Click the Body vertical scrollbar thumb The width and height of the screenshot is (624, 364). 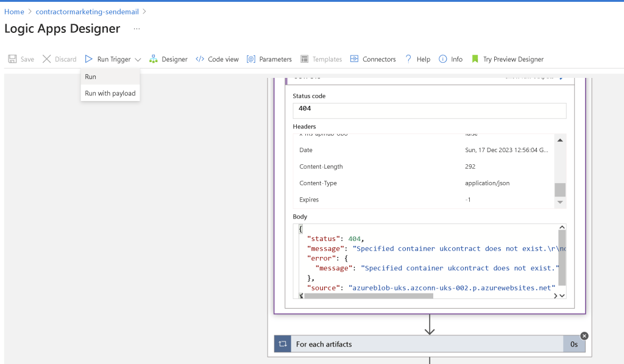tap(562, 258)
